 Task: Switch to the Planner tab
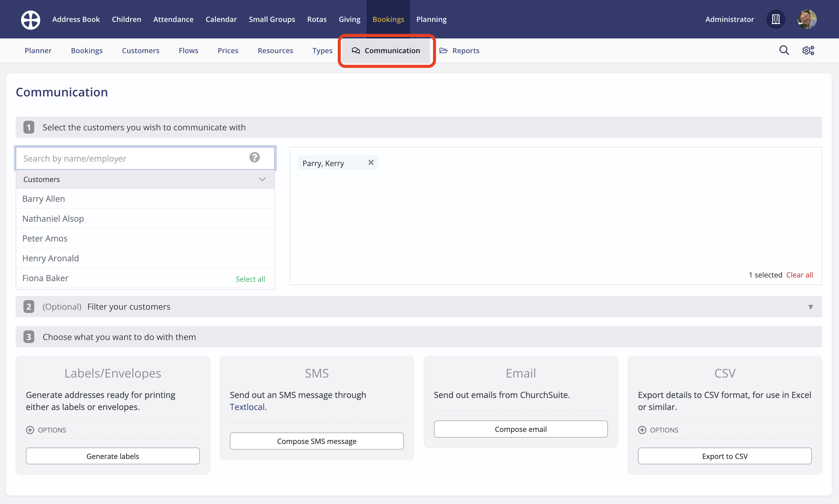[38, 50]
